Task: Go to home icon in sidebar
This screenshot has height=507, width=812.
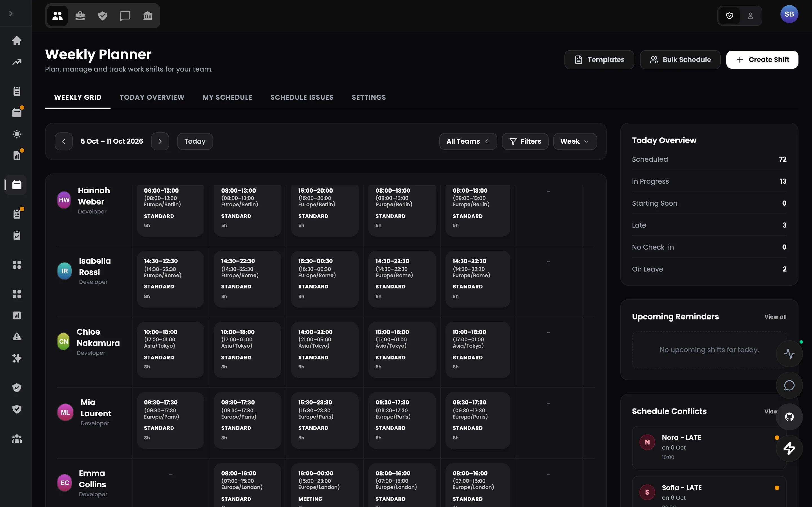Action: 17,41
